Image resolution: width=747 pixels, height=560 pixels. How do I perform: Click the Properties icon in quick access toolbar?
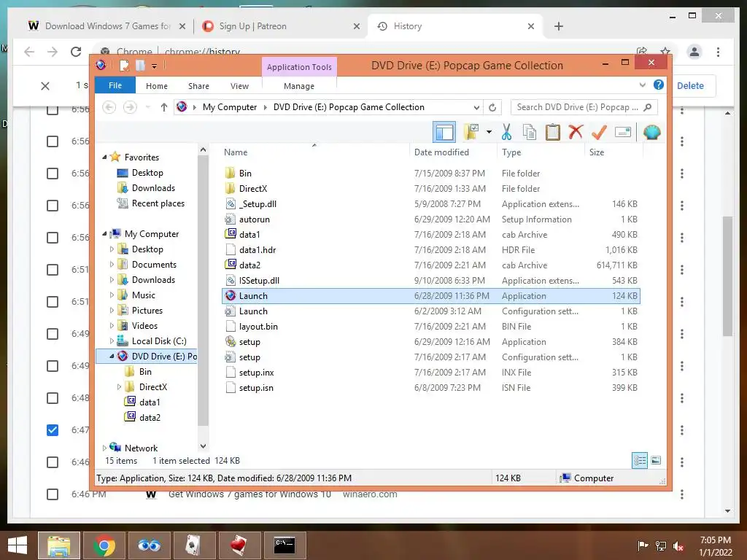[124, 65]
